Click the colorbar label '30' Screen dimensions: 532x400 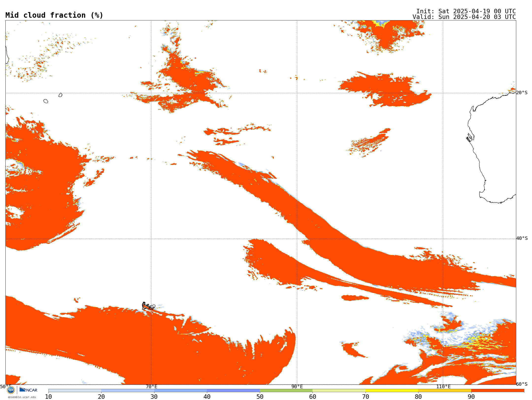click(154, 397)
